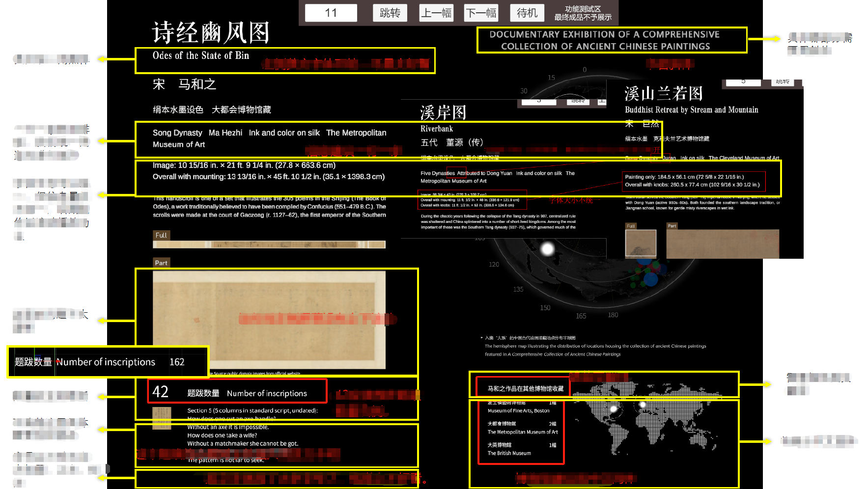The image size is (868, 489).
Task: Click "Overall with knobs: 260.5 x 77.4 cm" line
Action: tap(692, 185)
